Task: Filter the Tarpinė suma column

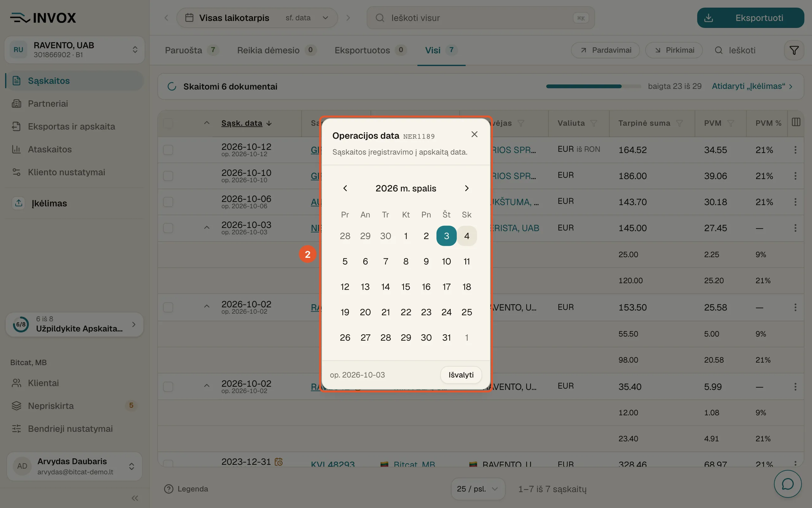Action: [x=679, y=123]
